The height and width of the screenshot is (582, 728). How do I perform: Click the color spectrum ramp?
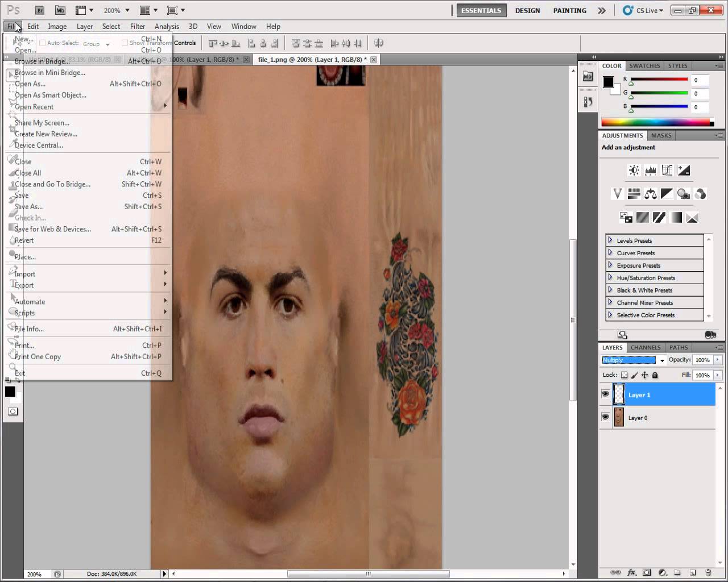(656, 122)
